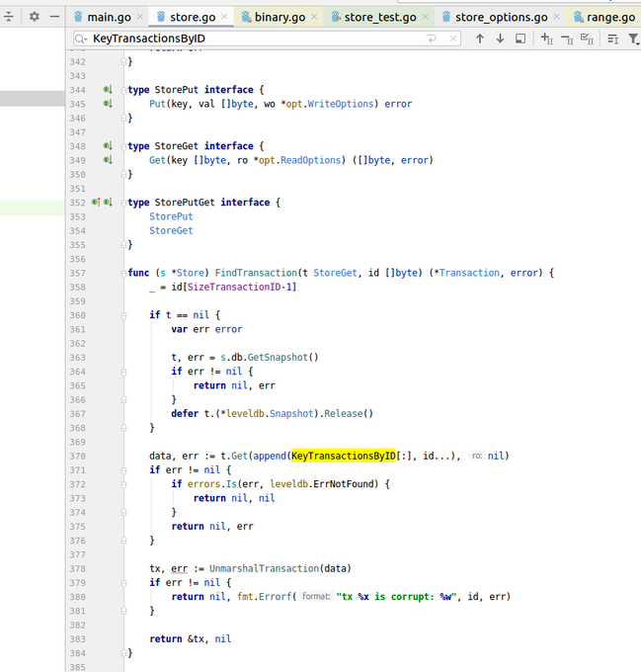The width and height of the screenshot is (641, 672).
Task: Click the fold end marker on line 384
Action: pos(123,653)
